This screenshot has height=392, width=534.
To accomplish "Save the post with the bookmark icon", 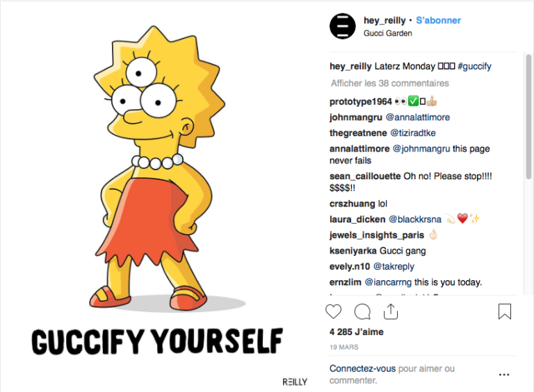I will pyautogui.click(x=505, y=311).
